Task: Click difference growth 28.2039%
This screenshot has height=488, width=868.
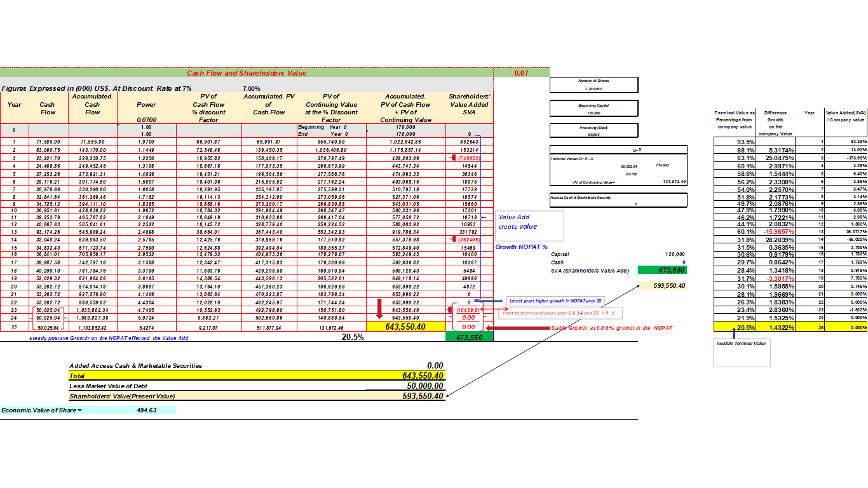Action: tap(778, 240)
